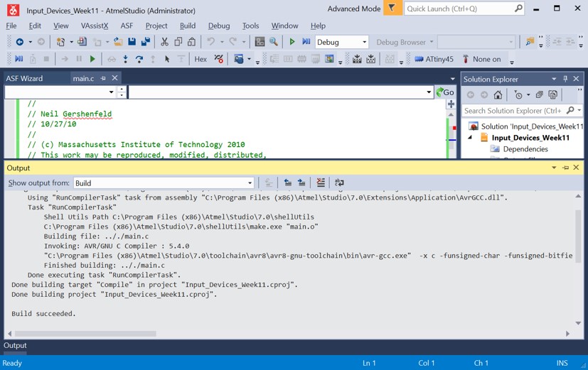Open the Debug menu
Screen dimensions: 588x370
click(x=219, y=26)
